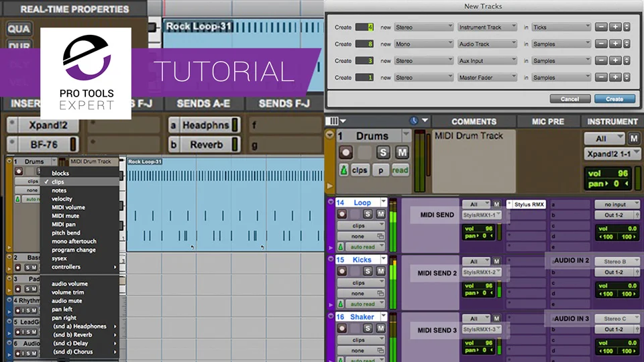Open the Headphns send a slot
644x362 pixels.
pos(205,125)
